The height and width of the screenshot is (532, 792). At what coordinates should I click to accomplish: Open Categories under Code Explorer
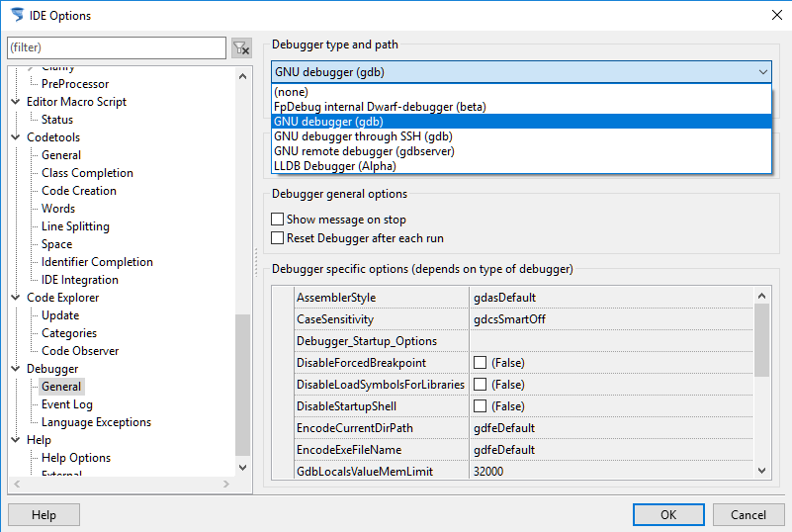tap(69, 333)
